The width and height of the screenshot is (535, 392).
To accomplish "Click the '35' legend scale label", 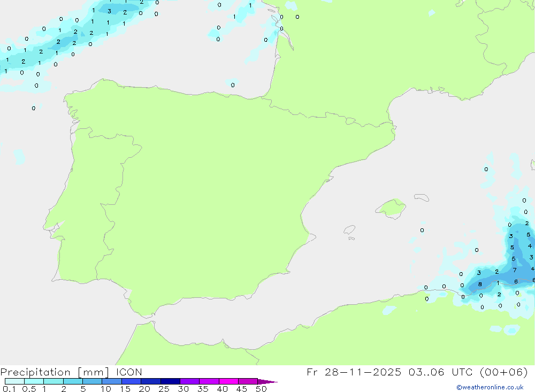I will [x=203, y=389].
